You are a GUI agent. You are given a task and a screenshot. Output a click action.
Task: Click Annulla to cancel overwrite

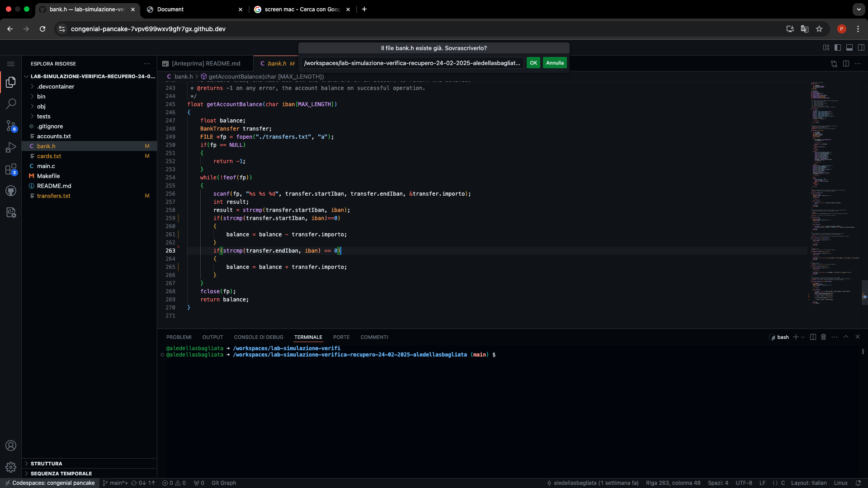click(555, 63)
